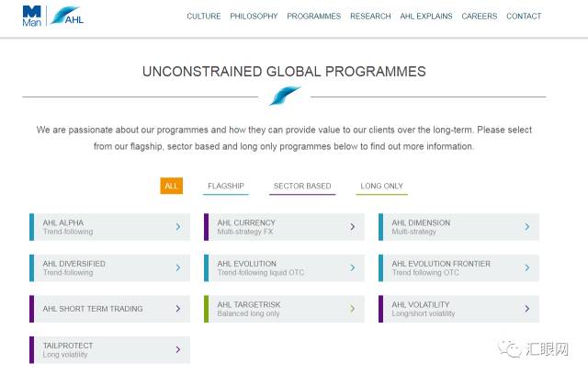Open the Programmes menu
This screenshot has height=375, width=588.
pyautogui.click(x=313, y=17)
